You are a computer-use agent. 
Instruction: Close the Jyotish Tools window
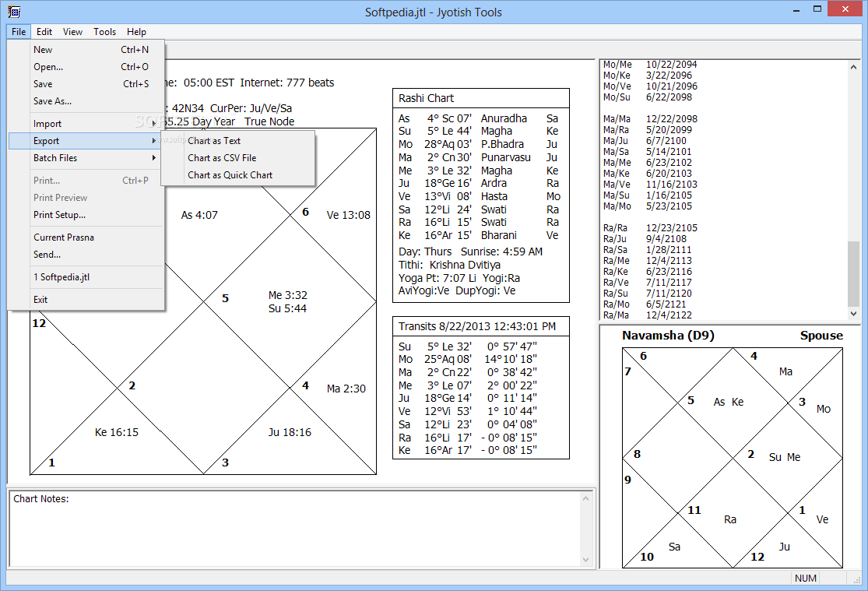[845, 9]
